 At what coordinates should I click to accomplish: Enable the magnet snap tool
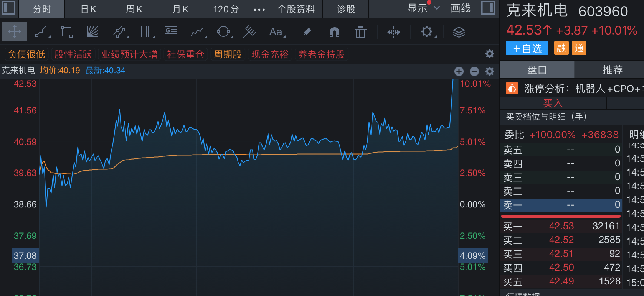pyautogui.click(x=334, y=32)
